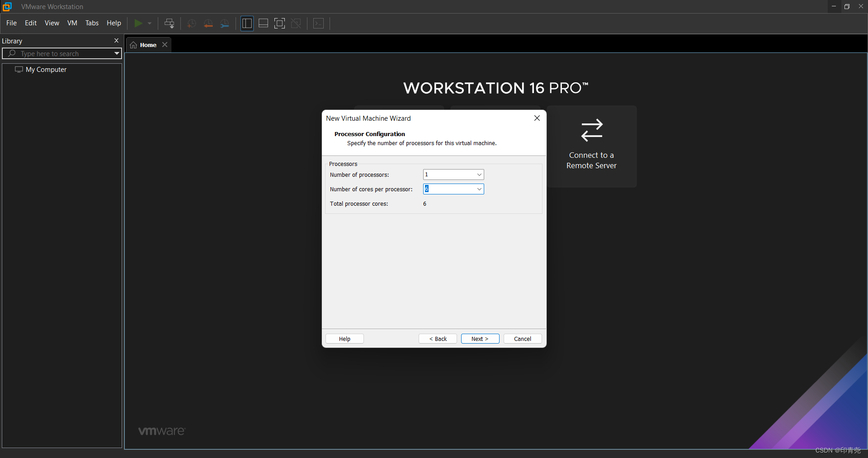Open the Edit menu
Screen dimensions: 868x458
(31, 23)
